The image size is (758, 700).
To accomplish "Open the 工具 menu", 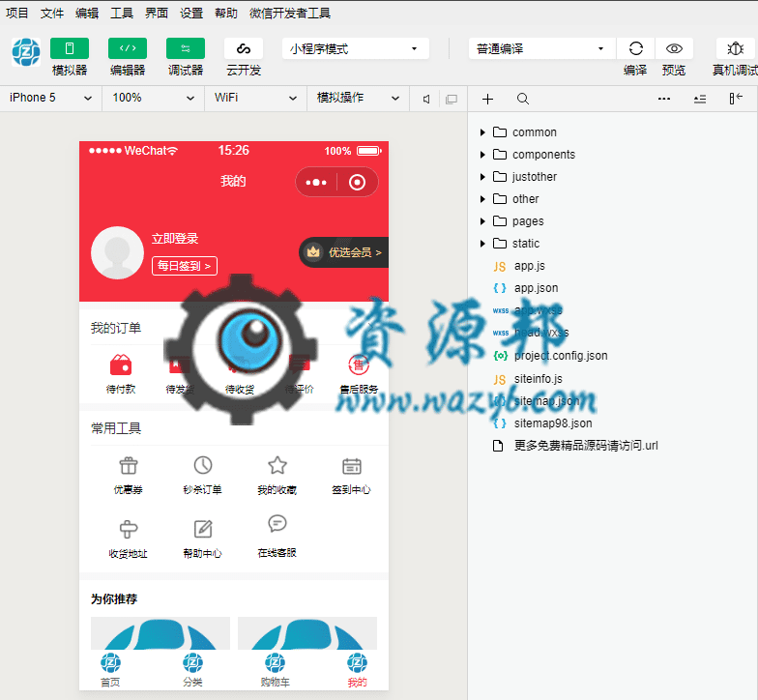I will [122, 14].
